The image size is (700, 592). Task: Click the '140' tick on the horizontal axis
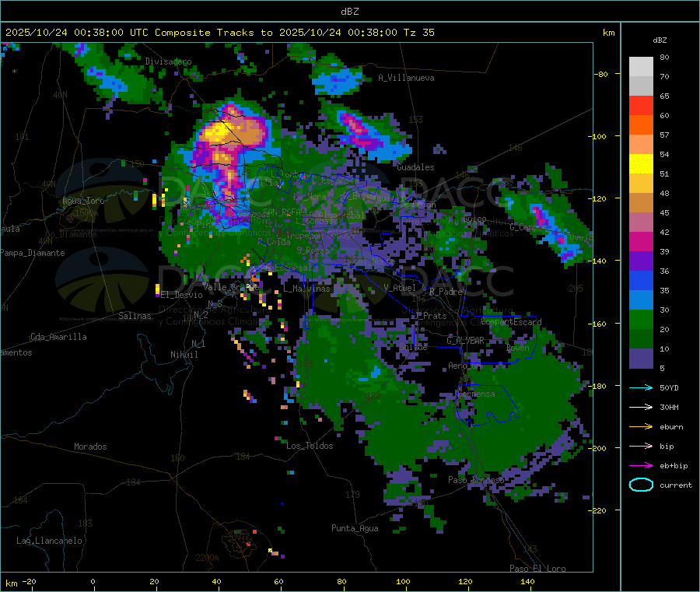point(527,581)
